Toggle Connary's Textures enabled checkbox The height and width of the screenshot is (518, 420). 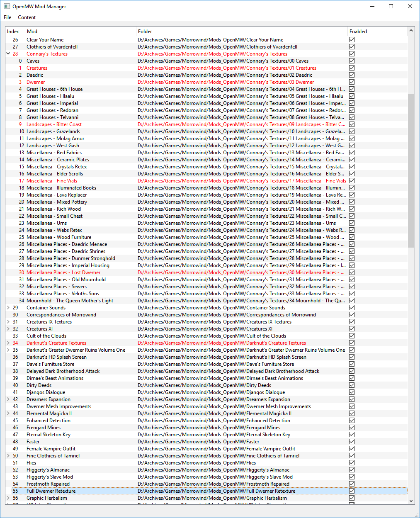(x=352, y=54)
